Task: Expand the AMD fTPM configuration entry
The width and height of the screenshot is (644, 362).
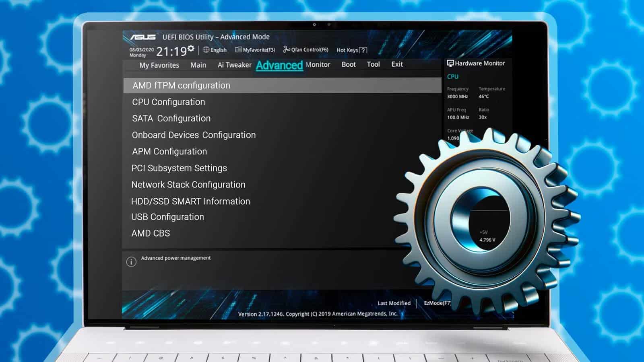Action: tap(180, 85)
